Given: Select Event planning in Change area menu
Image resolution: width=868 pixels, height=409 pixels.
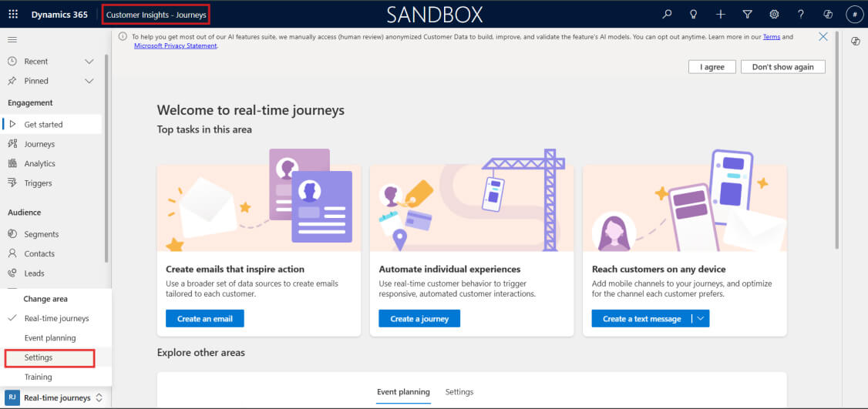Looking at the screenshot, I should 50,337.
